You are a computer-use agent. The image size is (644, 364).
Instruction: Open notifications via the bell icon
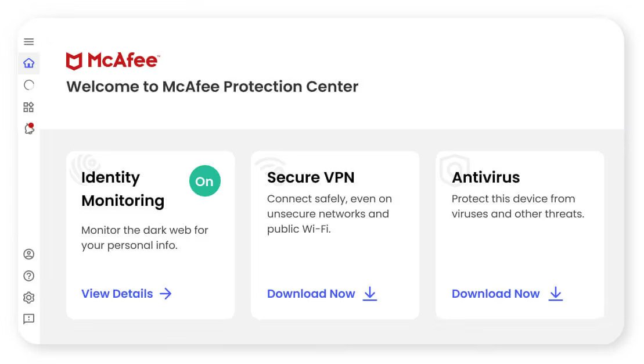[x=28, y=129]
